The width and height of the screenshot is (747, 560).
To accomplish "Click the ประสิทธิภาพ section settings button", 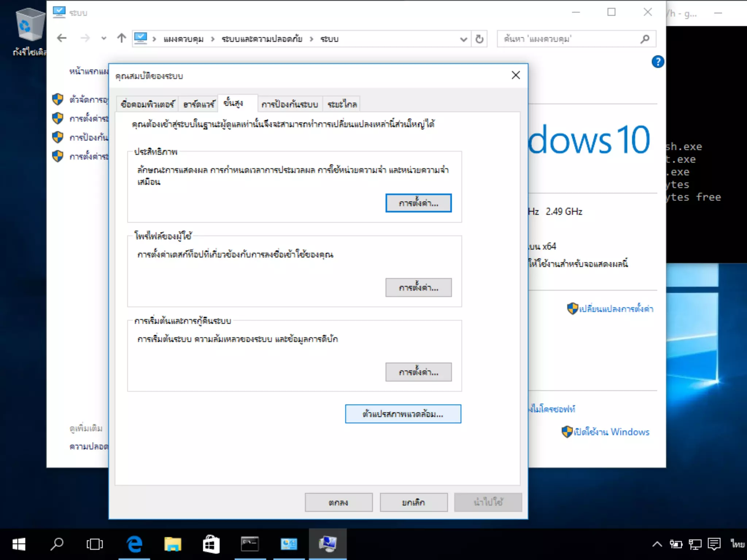I will [x=418, y=203].
